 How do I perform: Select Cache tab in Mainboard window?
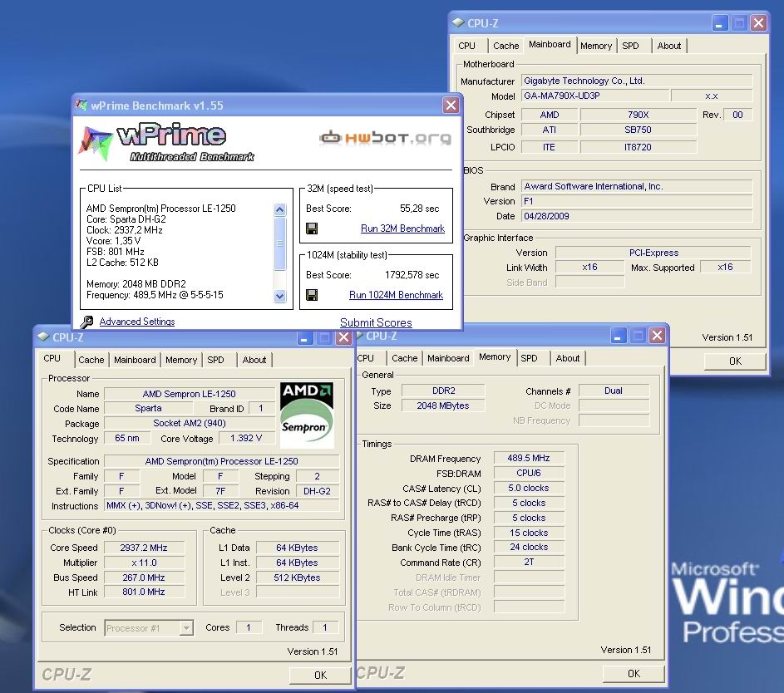pyautogui.click(x=506, y=46)
